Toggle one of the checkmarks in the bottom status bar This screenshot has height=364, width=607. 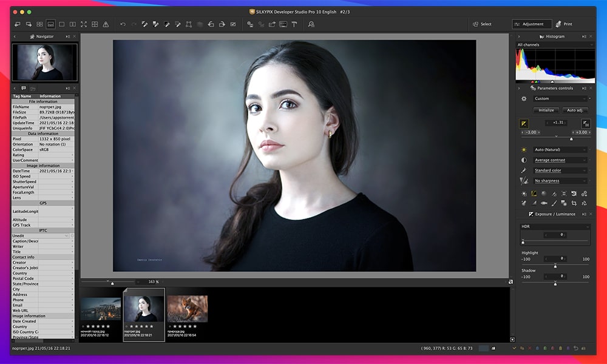click(x=514, y=348)
